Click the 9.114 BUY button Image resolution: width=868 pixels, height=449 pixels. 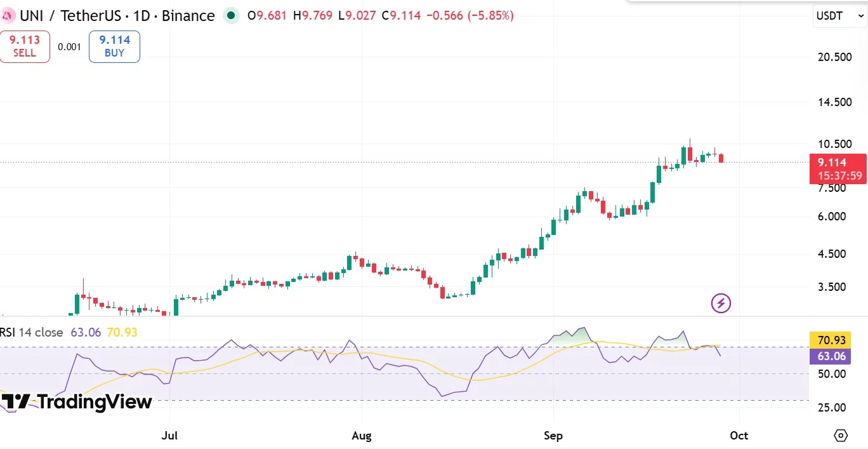[114, 46]
